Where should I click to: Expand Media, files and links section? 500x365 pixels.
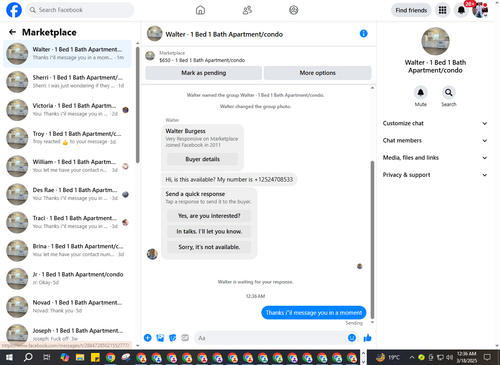click(435, 158)
